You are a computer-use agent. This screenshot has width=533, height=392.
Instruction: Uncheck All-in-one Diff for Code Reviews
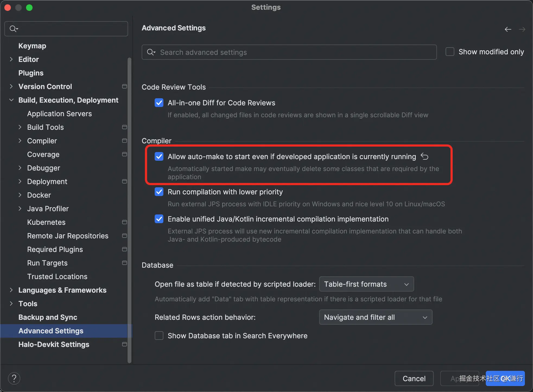[159, 103]
